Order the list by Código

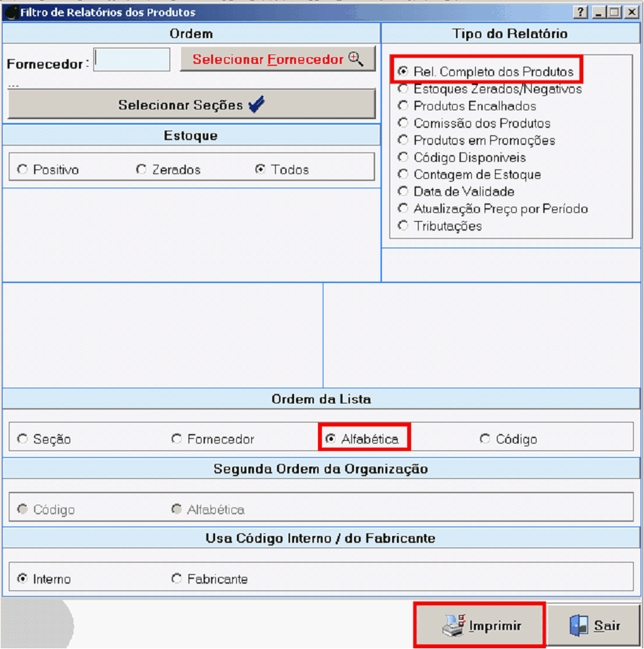tap(485, 439)
